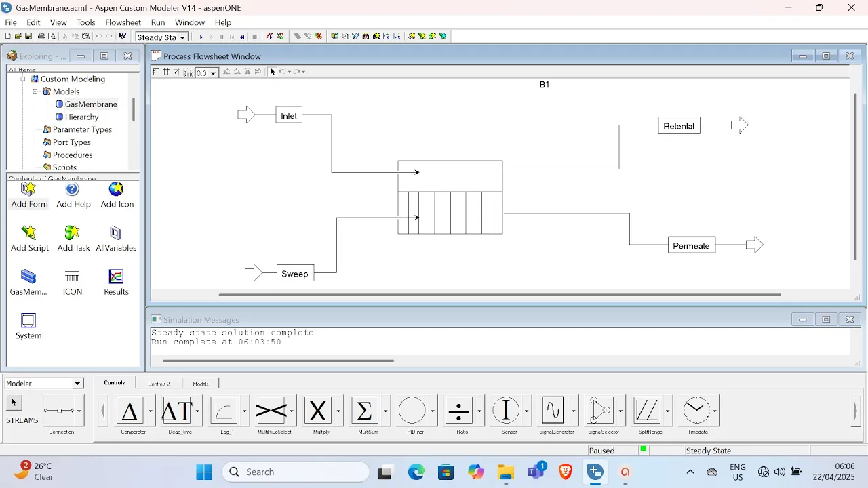Toggle the select-mode arrow in the model palette
868x488 pixels.
point(14,403)
